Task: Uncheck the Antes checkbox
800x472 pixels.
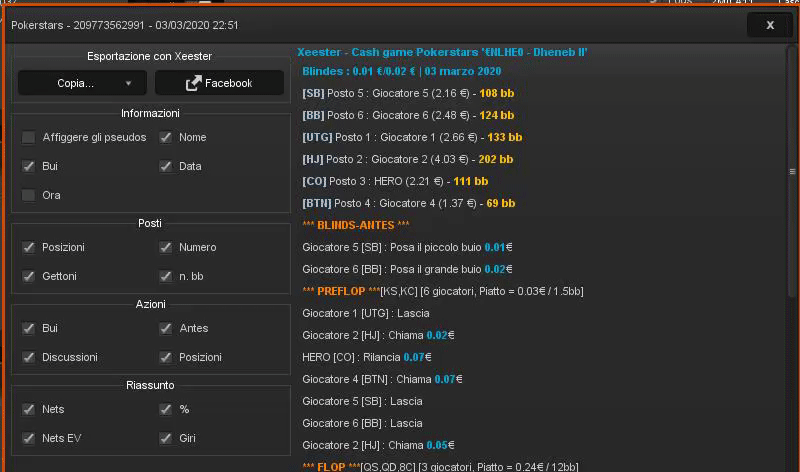Action: [166, 328]
